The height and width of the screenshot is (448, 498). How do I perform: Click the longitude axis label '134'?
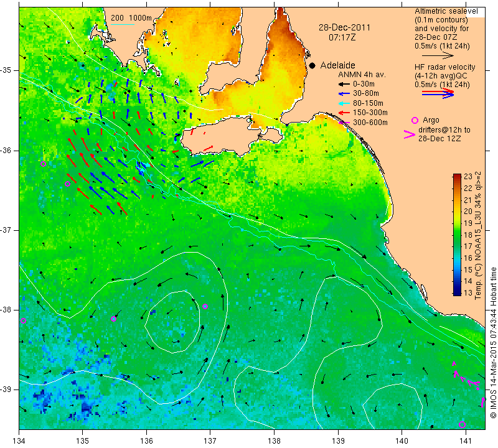click(19, 441)
